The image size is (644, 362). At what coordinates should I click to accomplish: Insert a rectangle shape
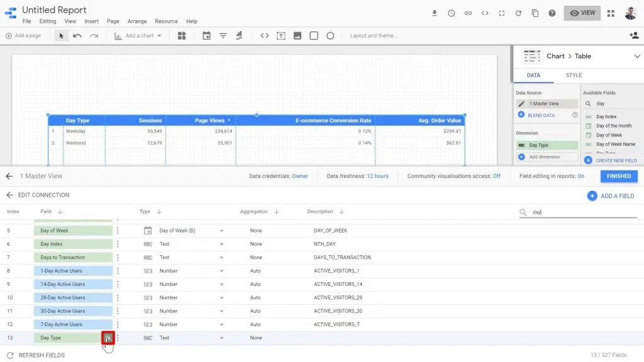(313, 35)
